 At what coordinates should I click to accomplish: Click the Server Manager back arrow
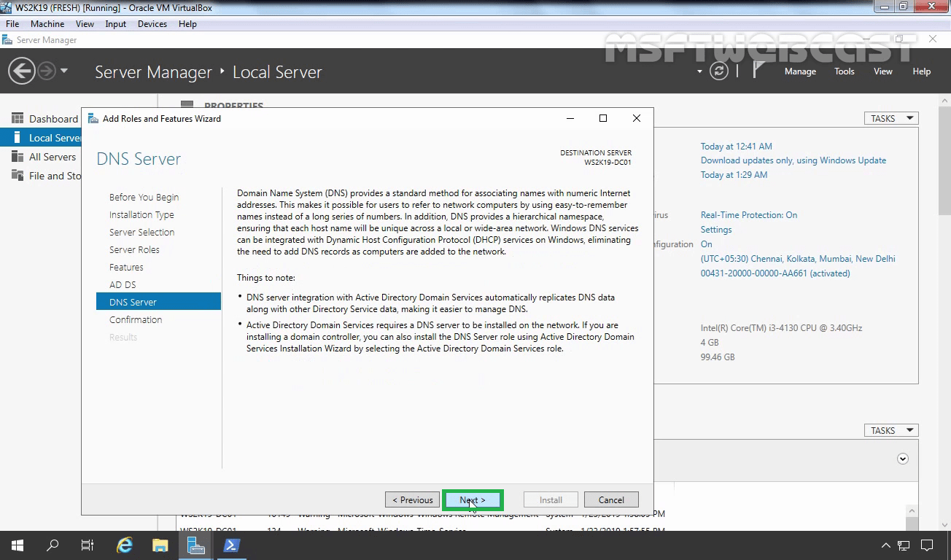(x=22, y=71)
